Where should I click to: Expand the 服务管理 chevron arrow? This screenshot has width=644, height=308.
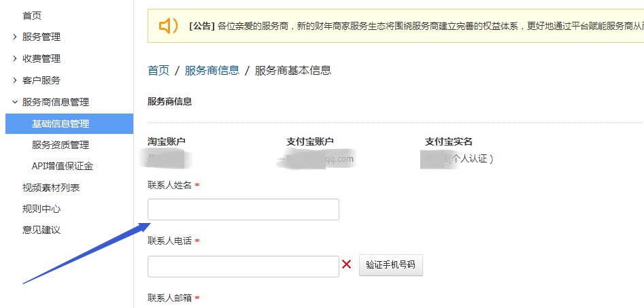15,37
